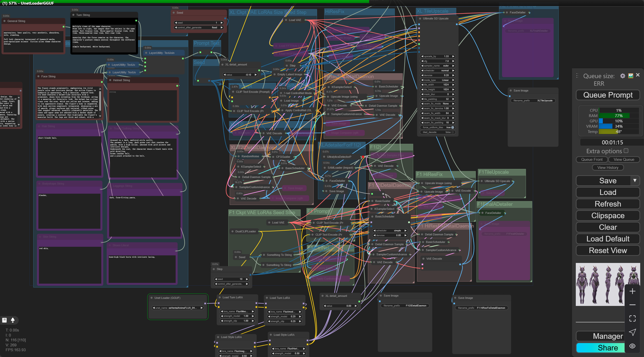Open the list panel icon at bottom-left
Viewport: 644px width, 357px height.
pyautogui.click(x=4, y=320)
